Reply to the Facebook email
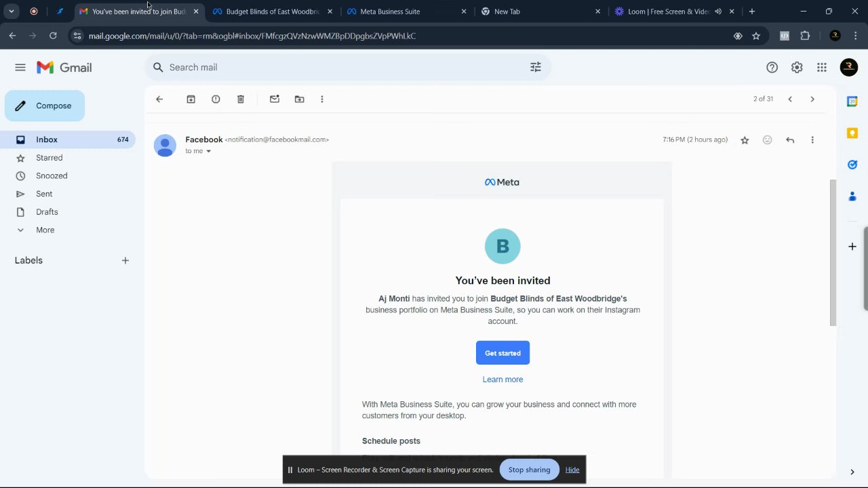 tap(790, 140)
